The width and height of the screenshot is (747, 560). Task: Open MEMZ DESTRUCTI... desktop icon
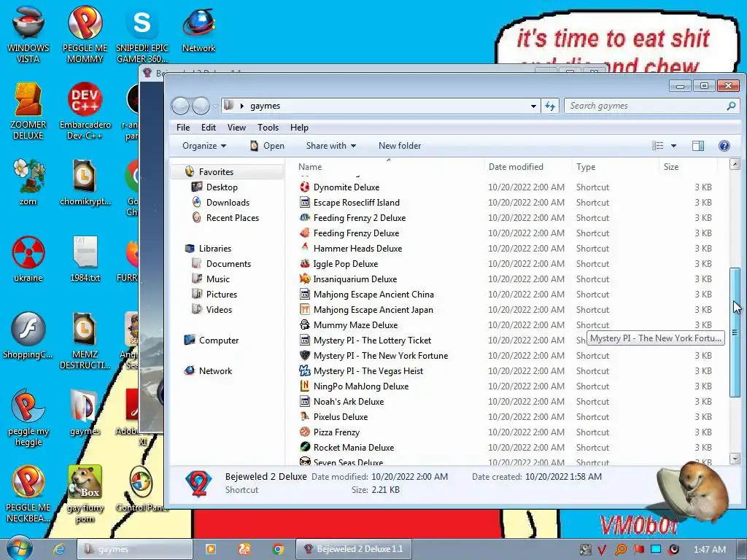(85, 341)
